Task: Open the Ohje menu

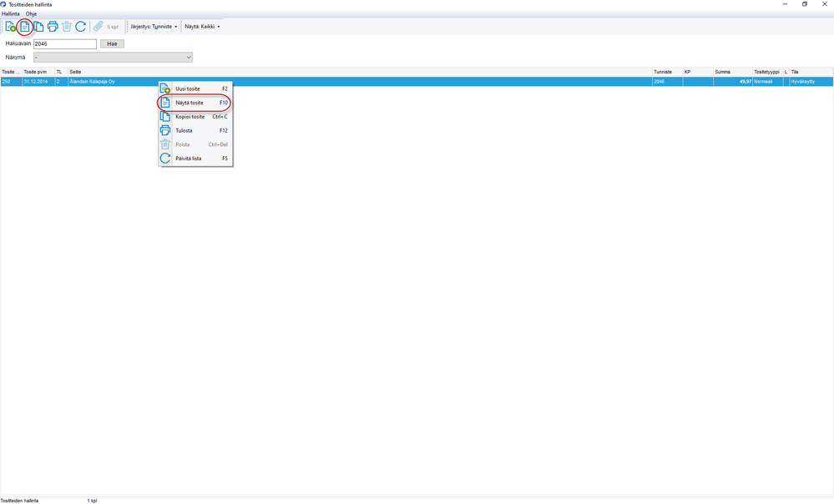Action: pyautogui.click(x=32, y=14)
